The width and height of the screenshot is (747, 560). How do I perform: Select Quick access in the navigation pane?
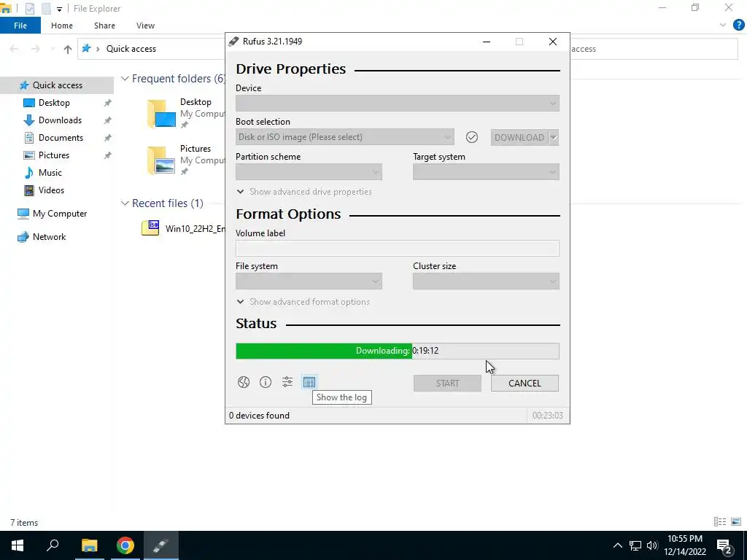[57, 85]
